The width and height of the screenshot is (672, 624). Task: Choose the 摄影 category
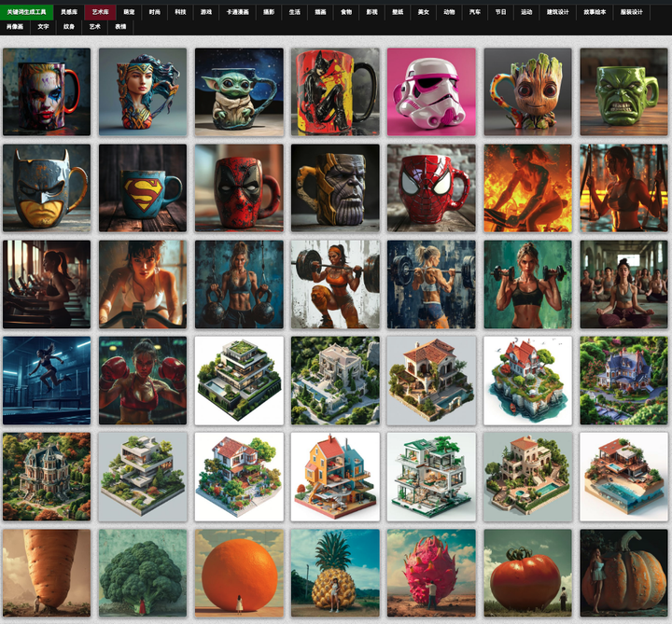click(269, 12)
